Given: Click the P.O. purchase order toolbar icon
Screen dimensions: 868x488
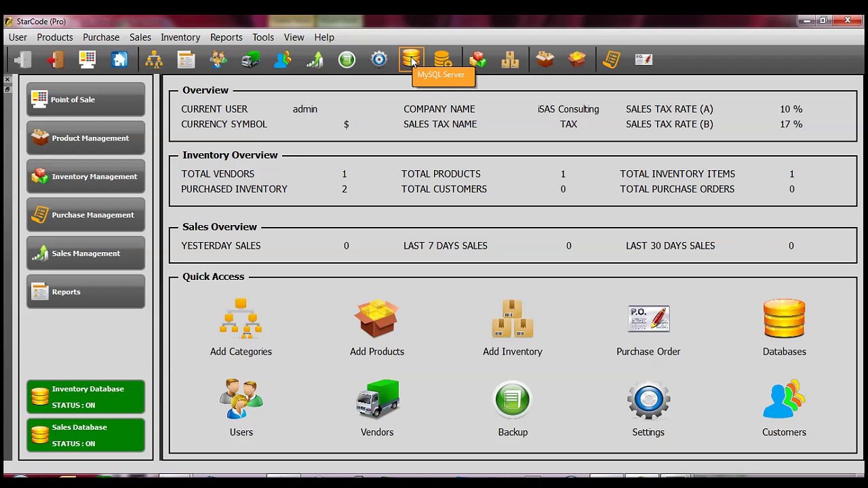Looking at the screenshot, I should click(x=644, y=60).
